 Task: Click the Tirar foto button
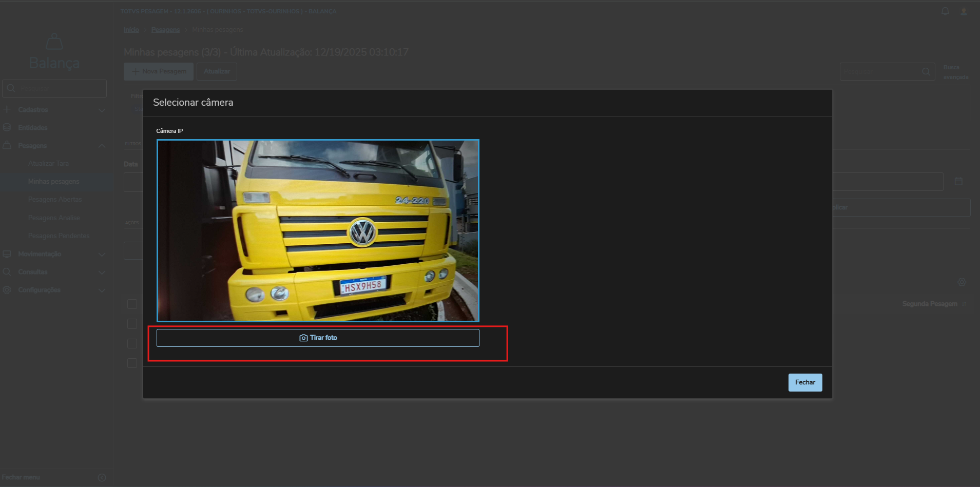[x=318, y=338]
